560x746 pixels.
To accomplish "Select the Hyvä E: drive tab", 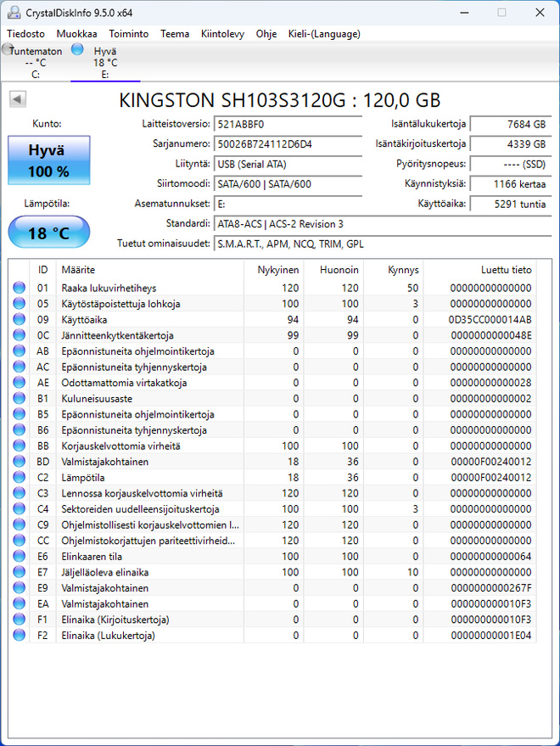I will click(x=104, y=62).
